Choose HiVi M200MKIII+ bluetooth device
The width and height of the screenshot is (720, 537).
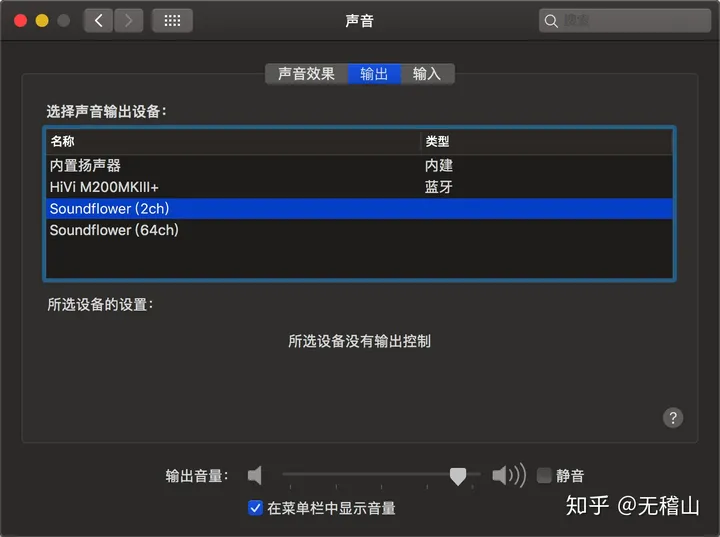[x=359, y=187]
